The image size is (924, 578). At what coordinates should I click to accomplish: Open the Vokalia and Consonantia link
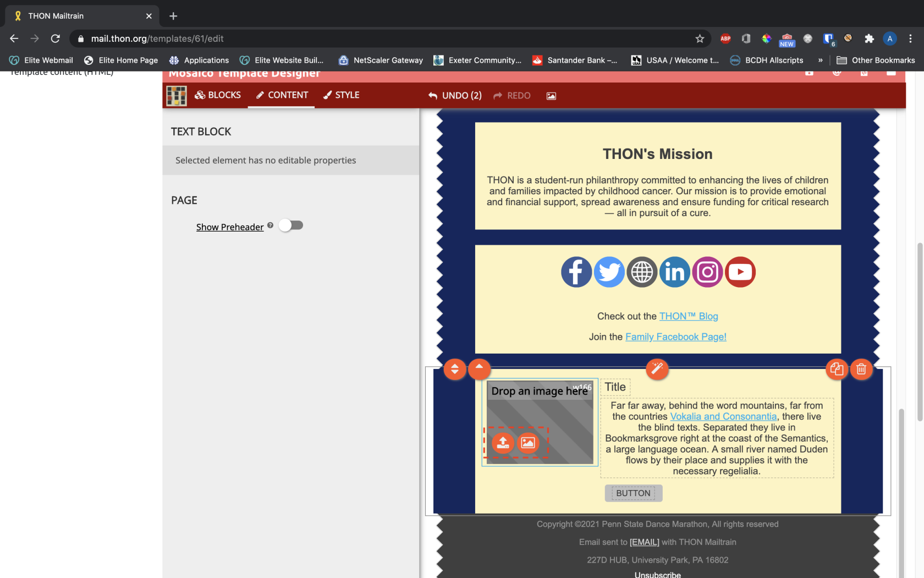pos(723,417)
